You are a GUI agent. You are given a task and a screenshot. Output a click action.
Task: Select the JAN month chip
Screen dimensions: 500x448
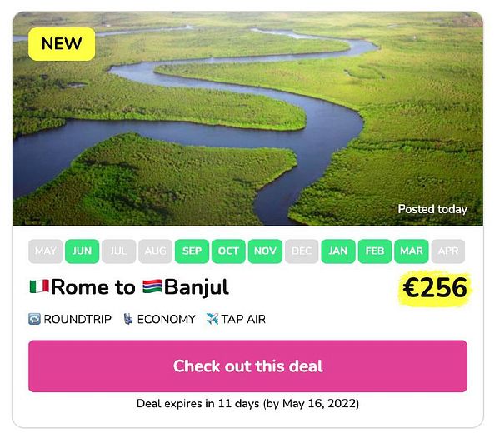[x=338, y=251]
